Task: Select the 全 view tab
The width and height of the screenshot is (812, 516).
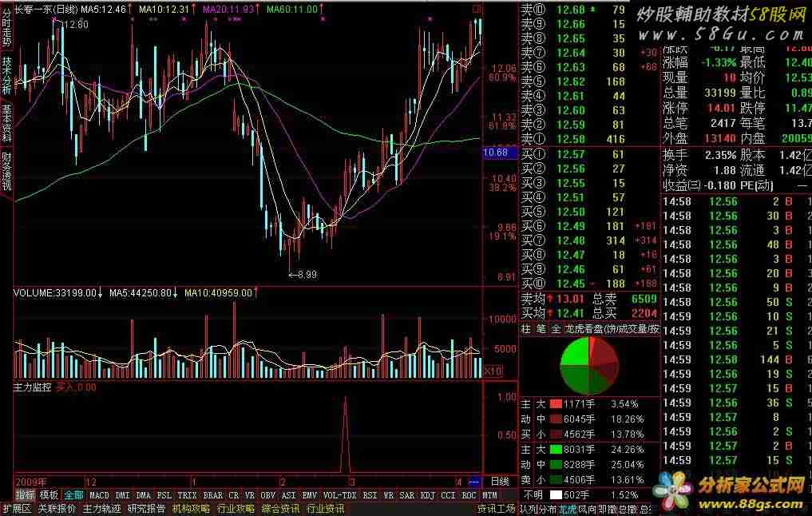Action: tap(556, 329)
